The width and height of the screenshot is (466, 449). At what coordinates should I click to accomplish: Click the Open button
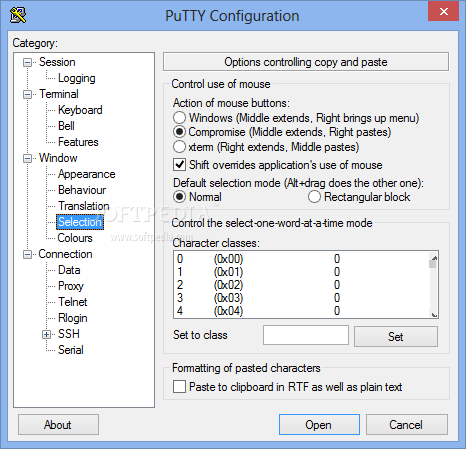[319, 425]
